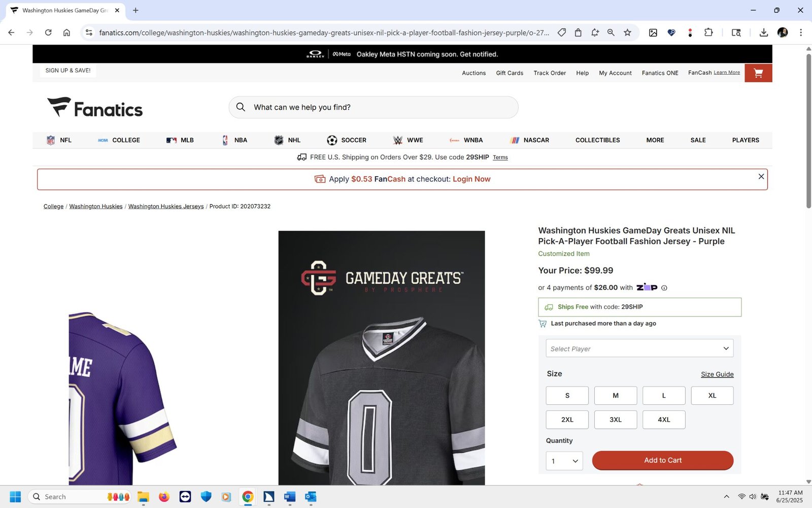Screen dimensions: 812x508
Task: Go to the Chrome home page button
Action: [66, 33]
